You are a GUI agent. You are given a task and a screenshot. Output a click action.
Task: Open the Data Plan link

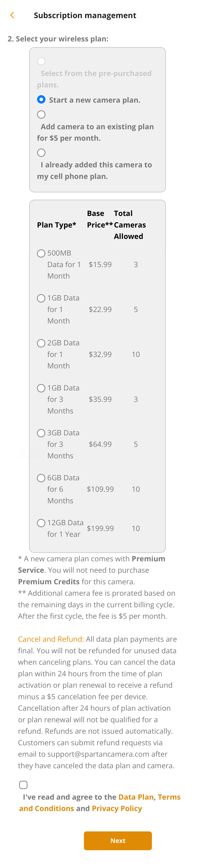point(136,797)
